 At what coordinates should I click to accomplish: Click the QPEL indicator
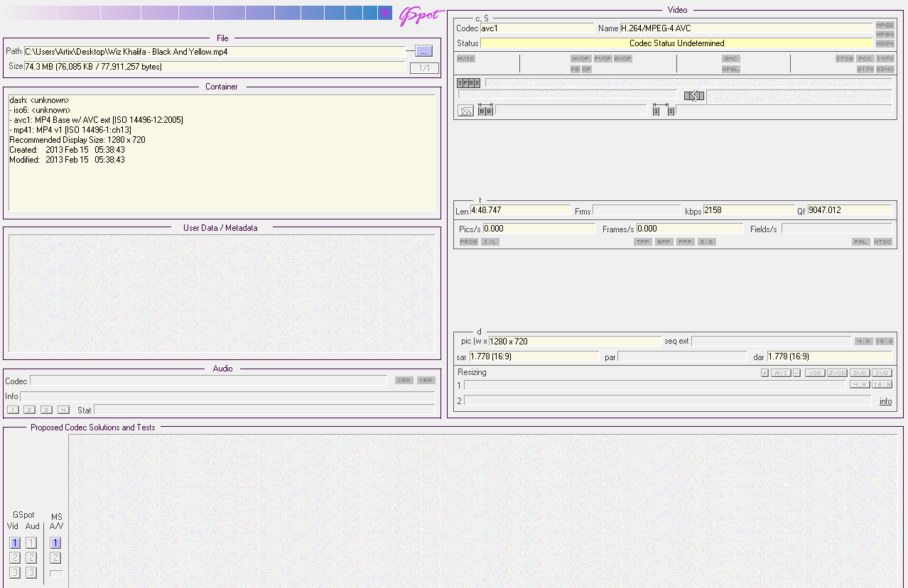(731, 69)
